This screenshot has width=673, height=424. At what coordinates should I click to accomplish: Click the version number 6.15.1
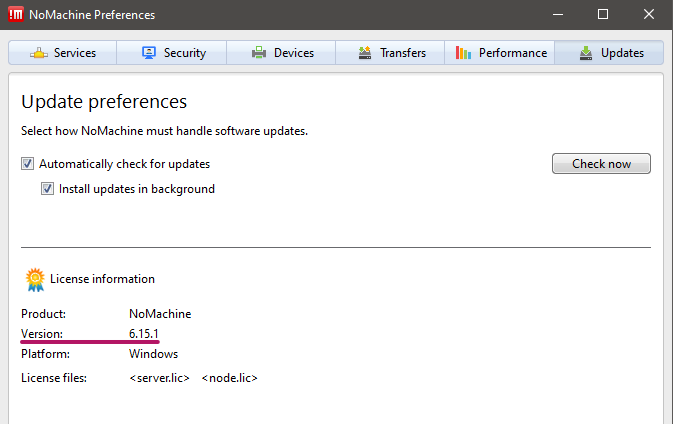click(x=144, y=333)
